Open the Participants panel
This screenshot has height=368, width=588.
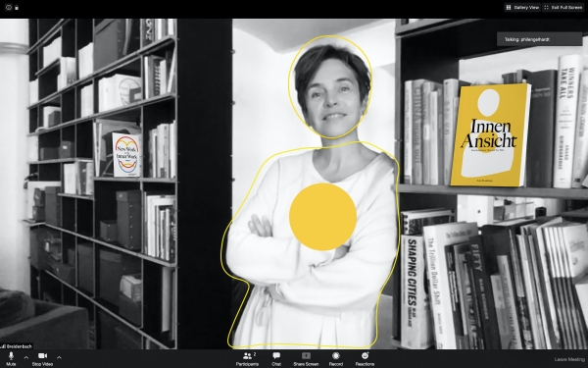pyautogui.click(x=247, y=358)
